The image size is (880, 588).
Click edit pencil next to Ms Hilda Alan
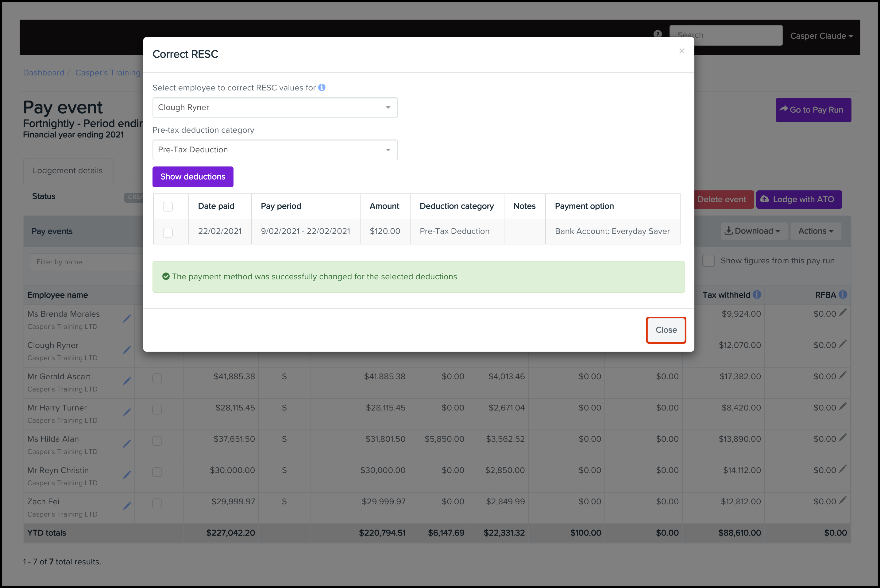(127, 444)
